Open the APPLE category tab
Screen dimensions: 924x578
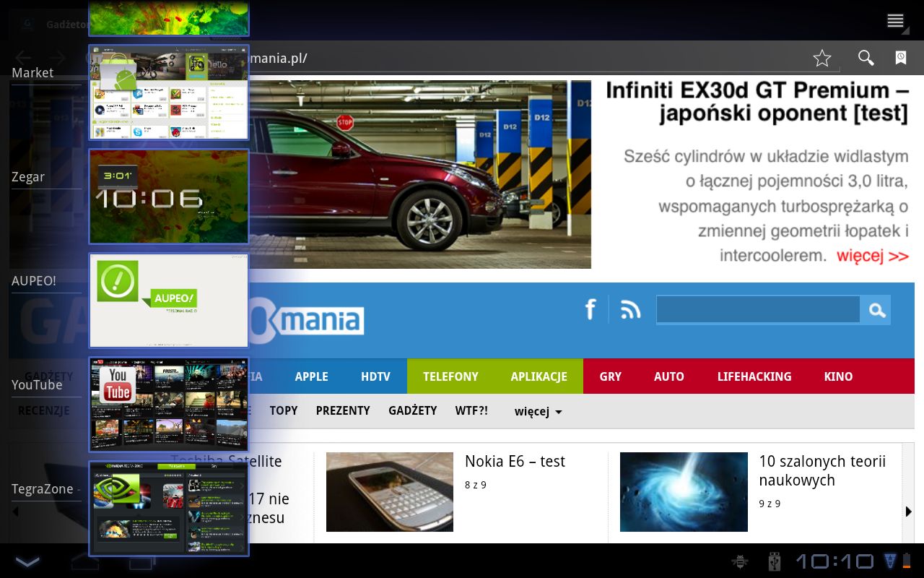312,376
